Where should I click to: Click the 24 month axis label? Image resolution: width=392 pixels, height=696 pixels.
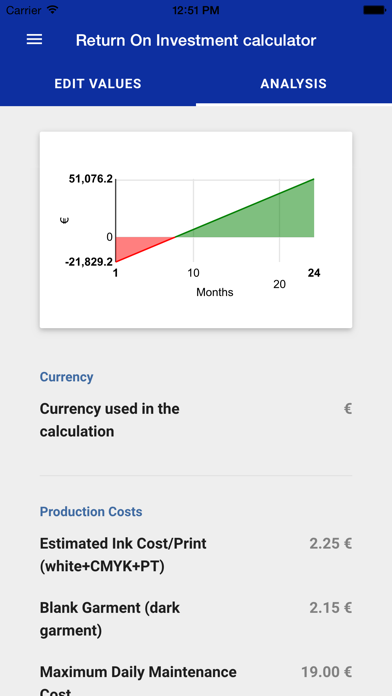[314, 273]
